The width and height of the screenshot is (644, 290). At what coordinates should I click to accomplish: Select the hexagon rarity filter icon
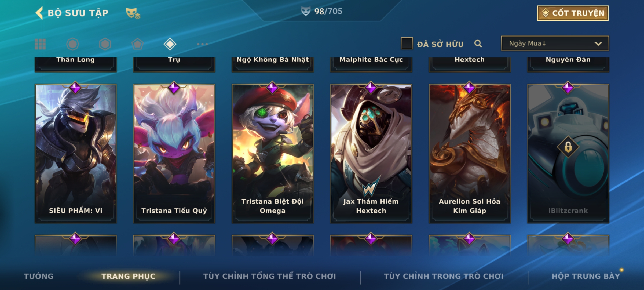click(x=105, y=44)
